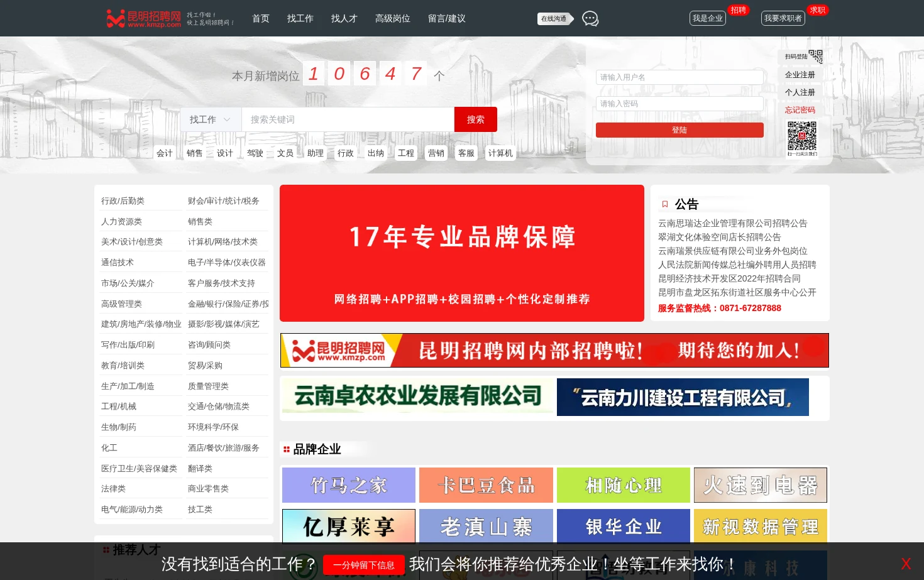
Task: Open the 生物/制药 job category
Action: (119, 427)
